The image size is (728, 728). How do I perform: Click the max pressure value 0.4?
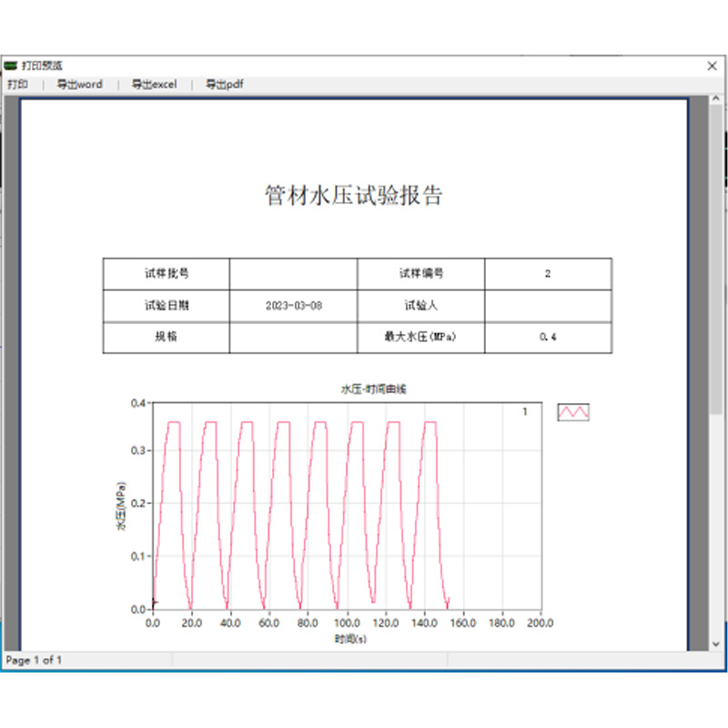(548, 337)
